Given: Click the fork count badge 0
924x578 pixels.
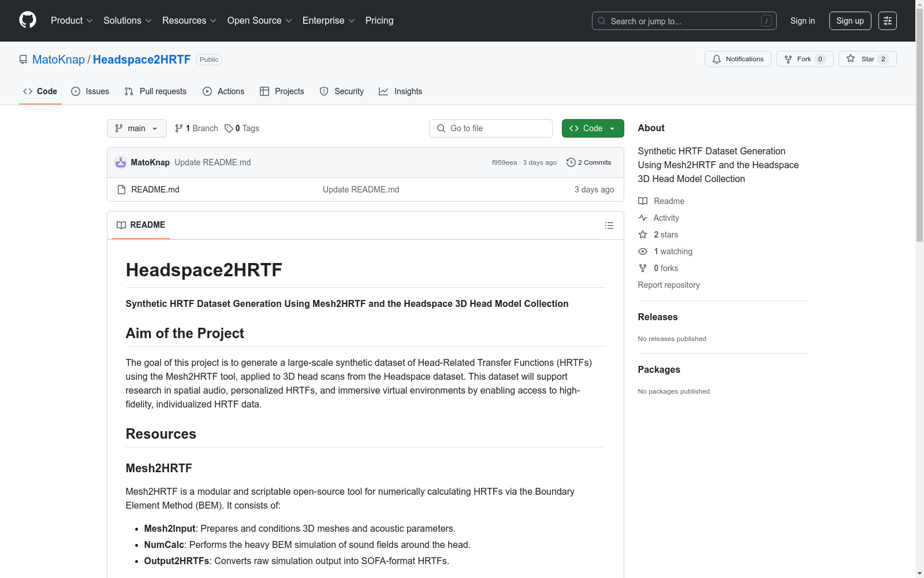Looking at the screenshot, I should tap(820, 59).
